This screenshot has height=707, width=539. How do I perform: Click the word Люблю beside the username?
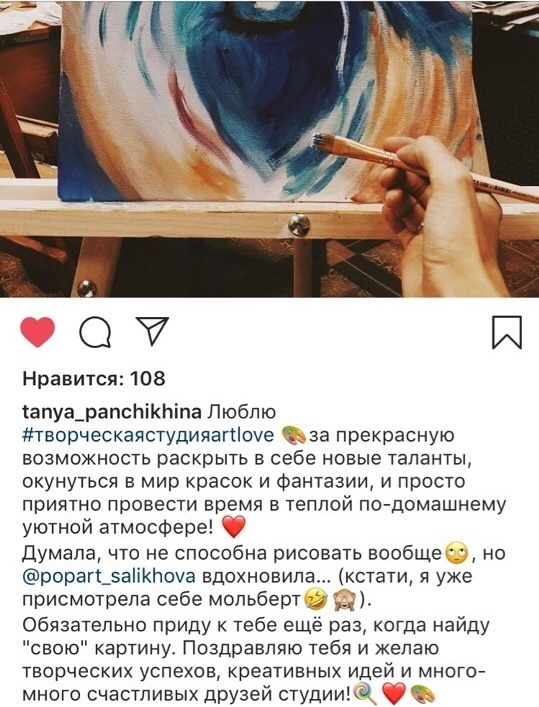tap(241, 412)
